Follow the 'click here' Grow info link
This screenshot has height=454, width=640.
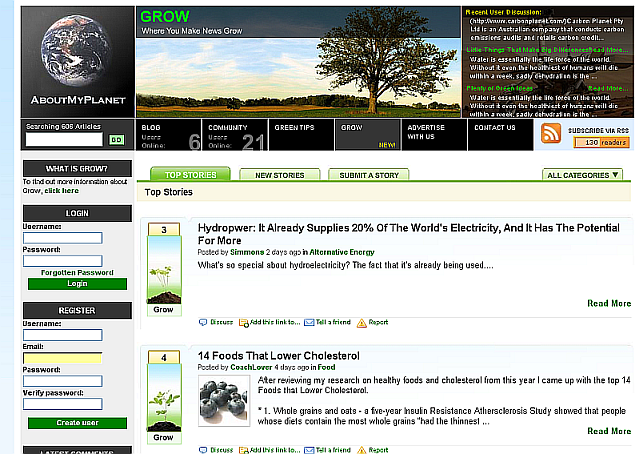(x=62, y=191)
